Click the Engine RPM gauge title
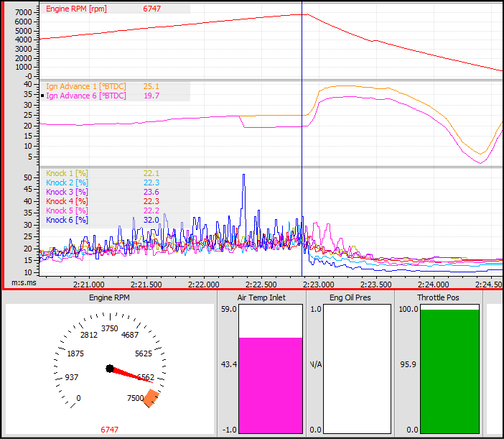 [109, 297]
